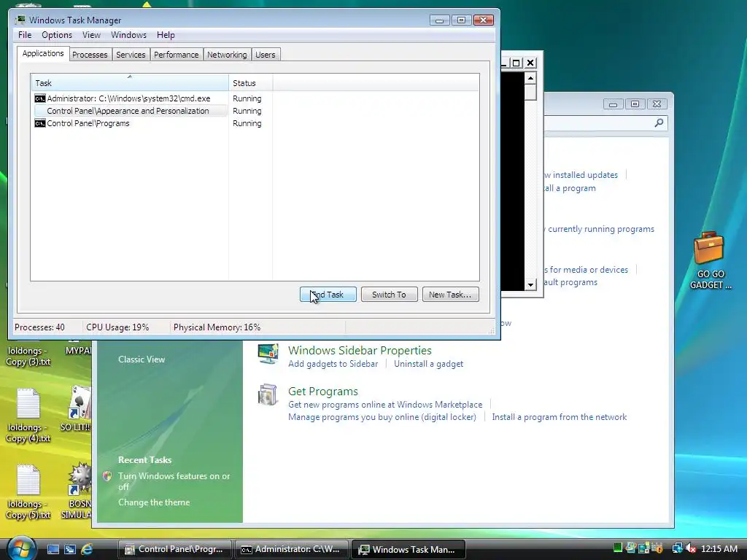Click currently running programs link
This screenshot has width=747, height=560.
point(600,229)
